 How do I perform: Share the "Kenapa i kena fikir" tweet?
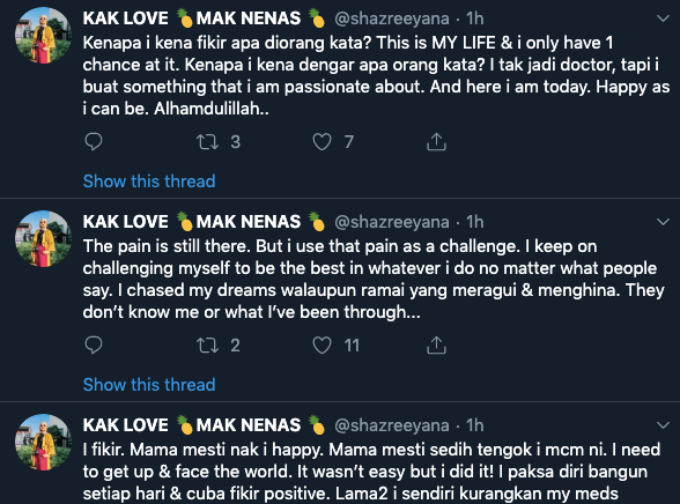click(x=436, y=142)
